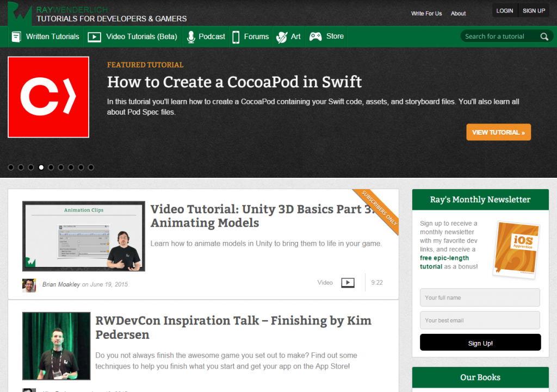This screenshot has height=392, width=557.
Task: Click the Our Books heading
Action: coord(480,377)
